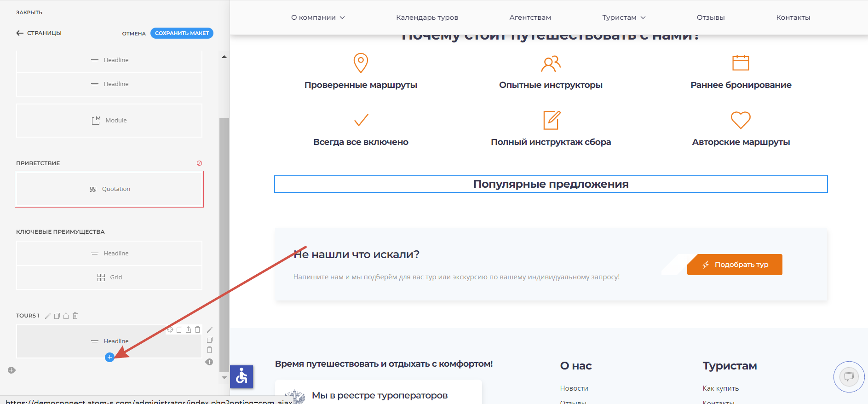Image resolution: width=868 pixels, height=404 pixels.
Task: Open Календарь туров menu item
Action: (x=427, y=17)
